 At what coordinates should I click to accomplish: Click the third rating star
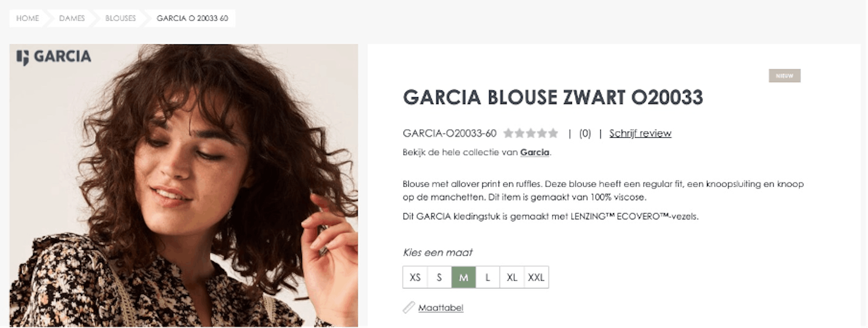pos(531,133)
